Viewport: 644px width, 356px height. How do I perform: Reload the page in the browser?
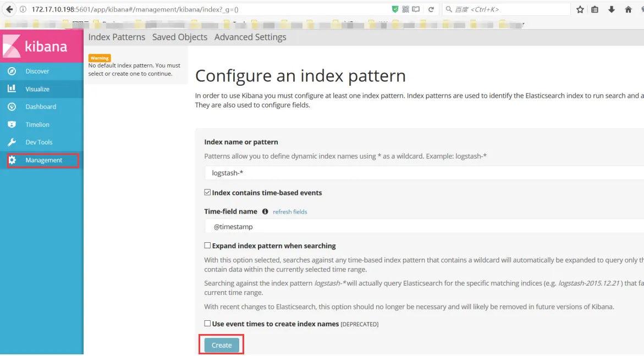(x=431, y=9)
